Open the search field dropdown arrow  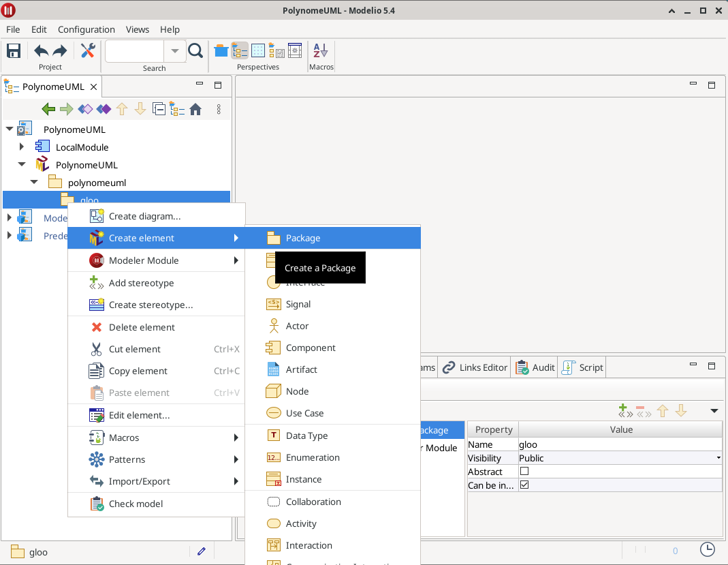tap(175, 50)
